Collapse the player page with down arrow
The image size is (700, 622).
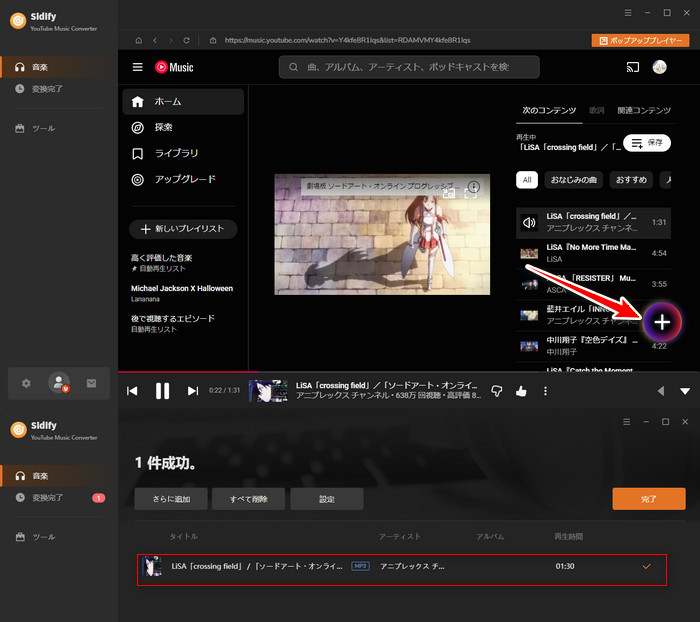coord(685,391)
